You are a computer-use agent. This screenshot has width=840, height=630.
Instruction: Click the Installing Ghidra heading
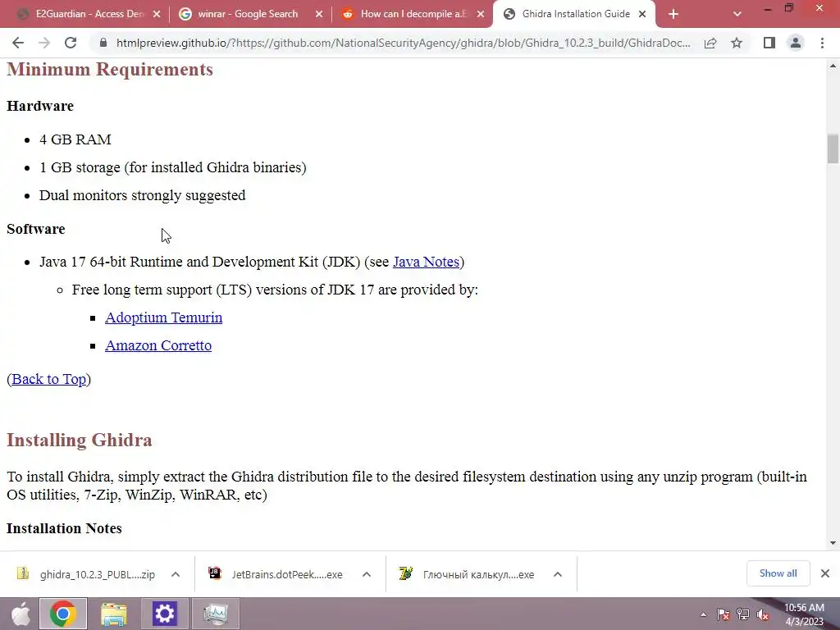pyautogui.click(x=80, y=440)
